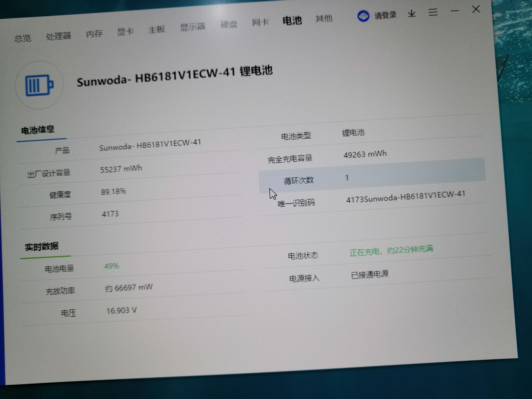Open the 其他 tab
The image size is (532, 399).
[x=324, y=18]
